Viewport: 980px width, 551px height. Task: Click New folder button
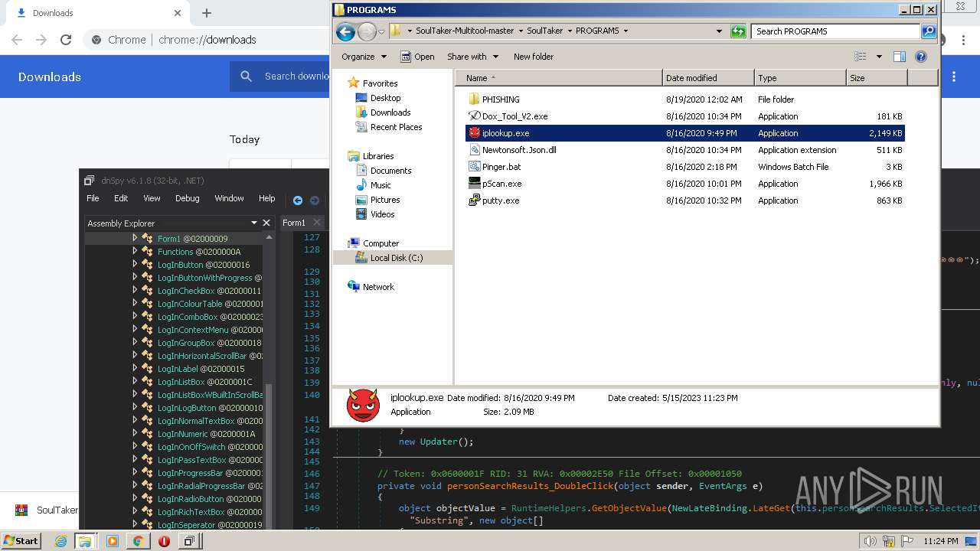click(x=534, y=57)
